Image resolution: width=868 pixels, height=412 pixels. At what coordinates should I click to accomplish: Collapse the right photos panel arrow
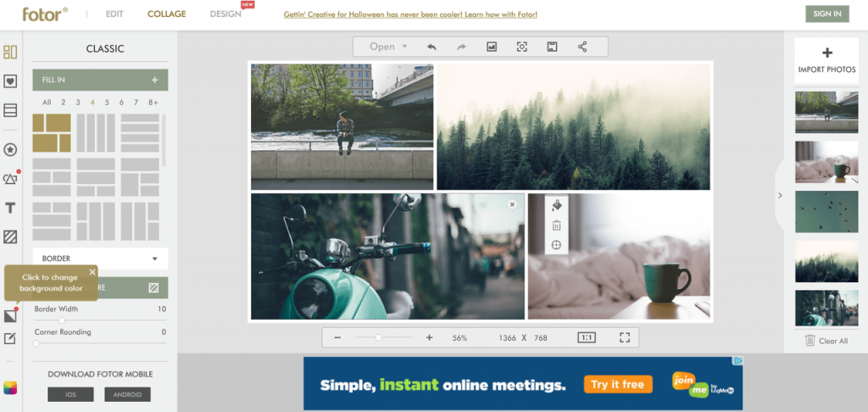(x=779, y=196)
